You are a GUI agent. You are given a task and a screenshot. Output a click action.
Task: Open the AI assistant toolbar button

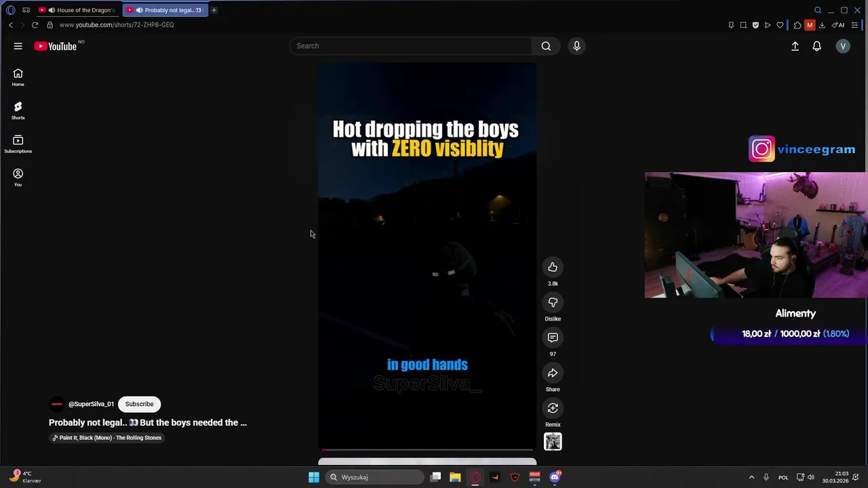[x=838, y=25]
